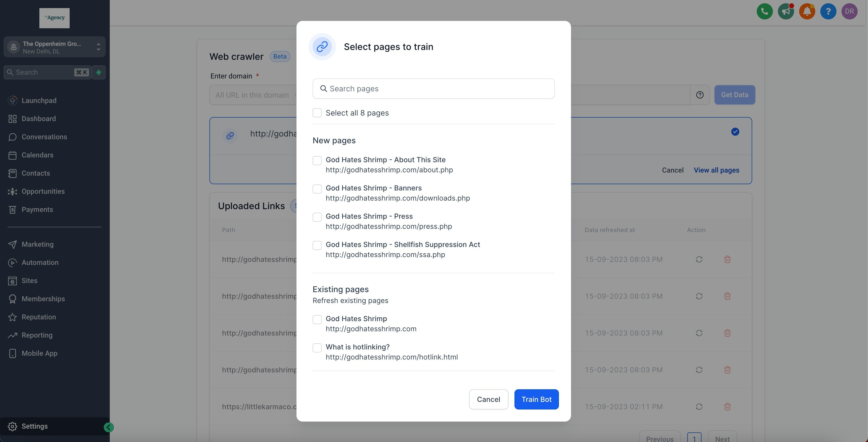The height and width of the screenshot is (442, 868).
Task: Open Settings in the sidebar
Action: [34, 426]
